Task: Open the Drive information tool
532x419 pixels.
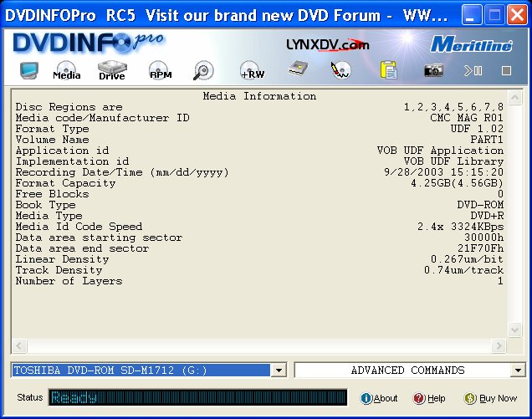Action: (x=112, y=70)
